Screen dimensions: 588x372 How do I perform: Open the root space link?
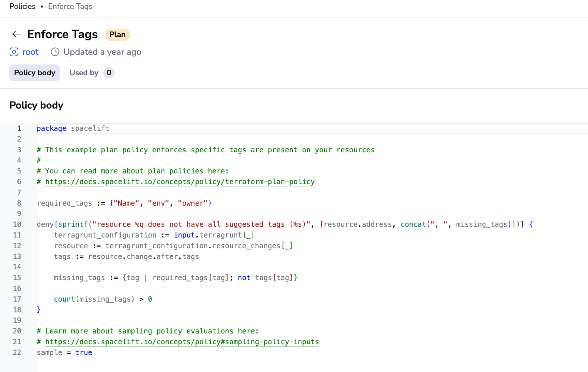click(x=30, y=52)
